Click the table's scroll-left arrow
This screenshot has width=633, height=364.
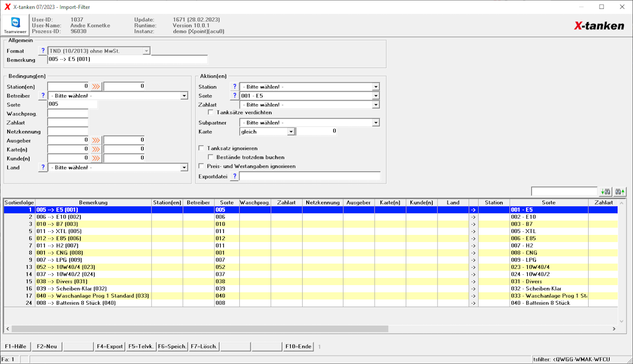(x=8, y=329)
